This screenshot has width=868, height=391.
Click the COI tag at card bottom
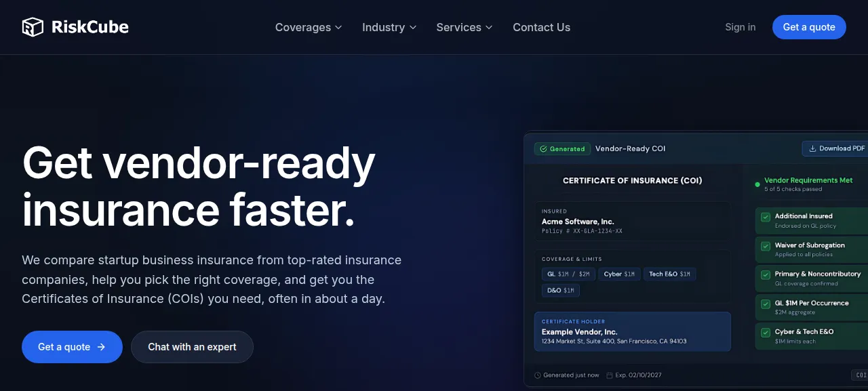tap(860, 375)
